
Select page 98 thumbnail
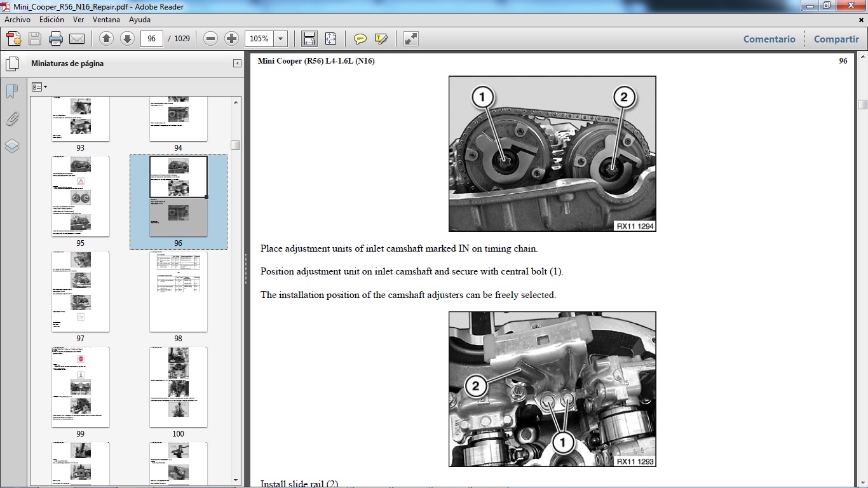click(x=178, y=292)
